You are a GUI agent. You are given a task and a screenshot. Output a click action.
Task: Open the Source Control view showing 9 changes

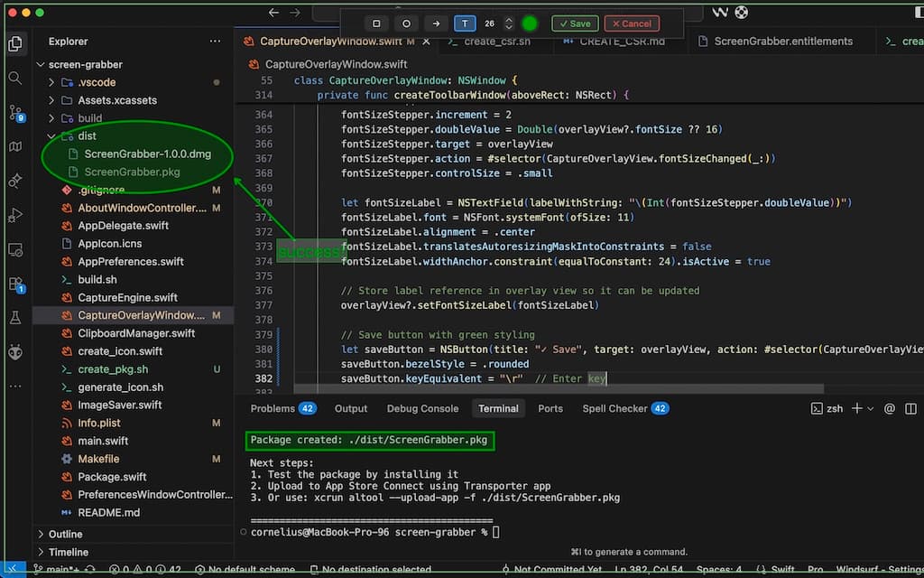[x=14, y=114]
